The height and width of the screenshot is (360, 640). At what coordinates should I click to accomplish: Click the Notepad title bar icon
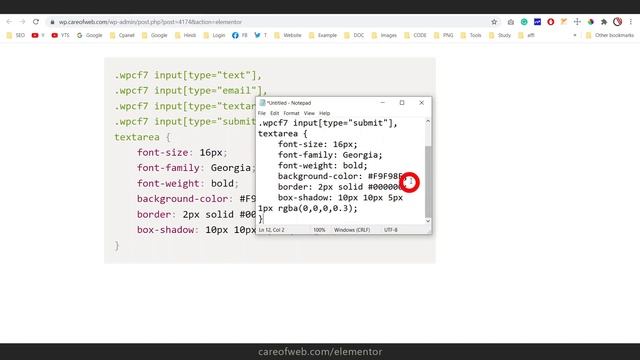point(262,103)
